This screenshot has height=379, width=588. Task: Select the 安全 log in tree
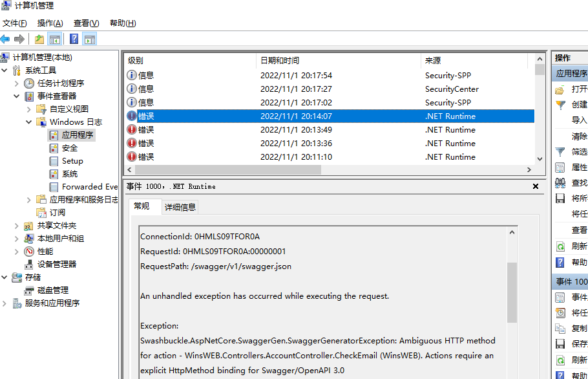point(70,148)
